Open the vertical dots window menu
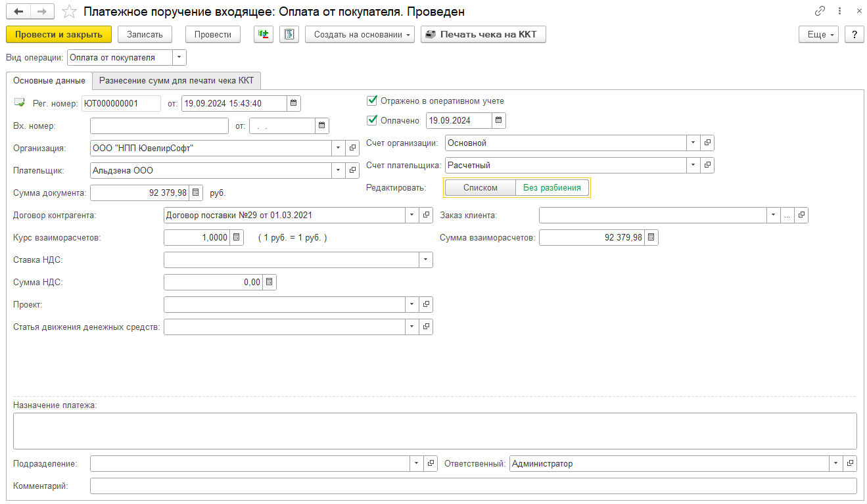867x504 pixels. (x=839, y=11)
